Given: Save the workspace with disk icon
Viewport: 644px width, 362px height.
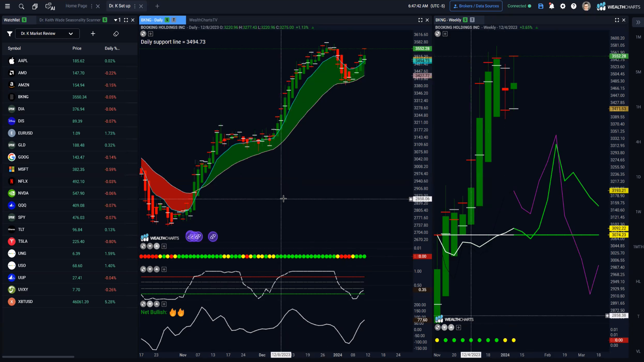Looking at the screenshot, I should pyautogui.click(x=541, y=6).
